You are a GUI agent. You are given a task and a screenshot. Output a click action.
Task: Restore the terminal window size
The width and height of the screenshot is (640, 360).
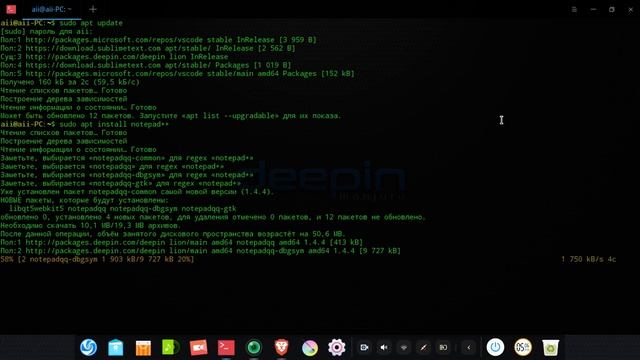point(611,9)
